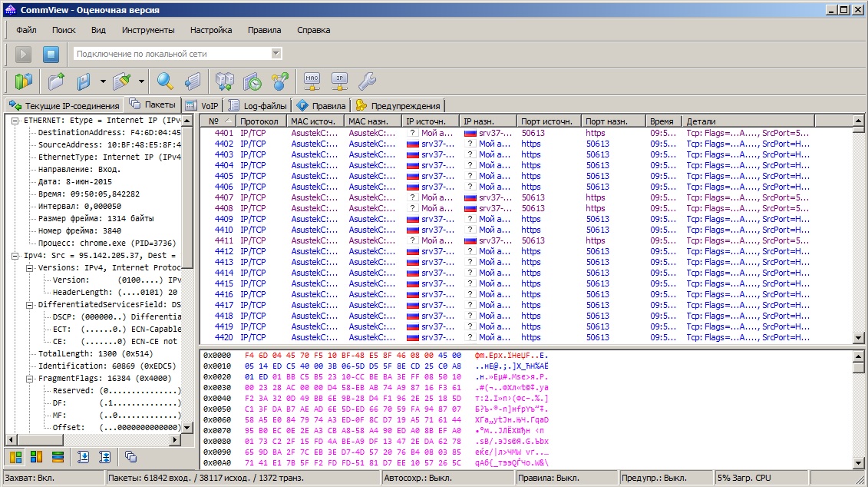Sort packets by the Протокол column header
Image resolution: width=868 pixels, height=487 pixels.
(x=258, y=121)
